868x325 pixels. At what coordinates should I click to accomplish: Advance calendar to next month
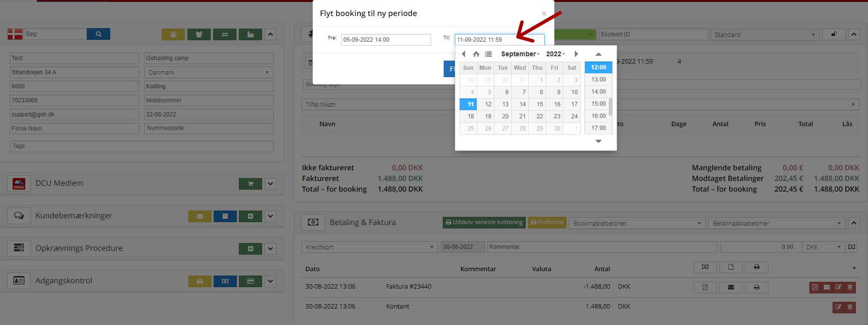coord(576,54)
